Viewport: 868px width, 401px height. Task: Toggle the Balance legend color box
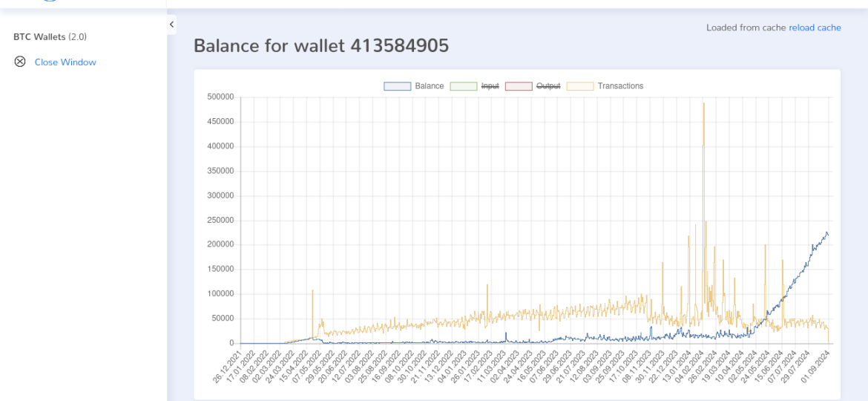click(398, 86)
